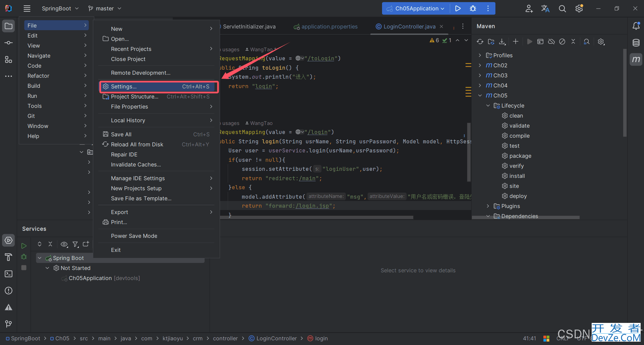This screenshot has width=644, height=345.
Task: Run Ch05Application with the play button
Action: [x=458, y=8]
